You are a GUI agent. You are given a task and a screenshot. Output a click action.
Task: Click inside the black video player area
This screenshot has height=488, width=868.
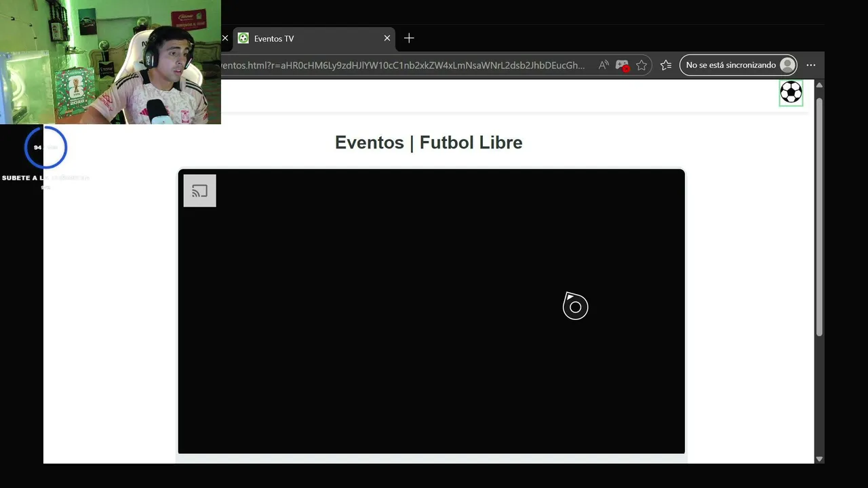click(x=431, y=311)
